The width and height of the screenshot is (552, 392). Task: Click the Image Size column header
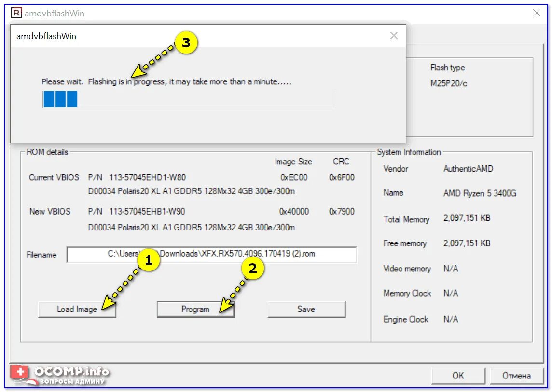(x=293, y=162)
